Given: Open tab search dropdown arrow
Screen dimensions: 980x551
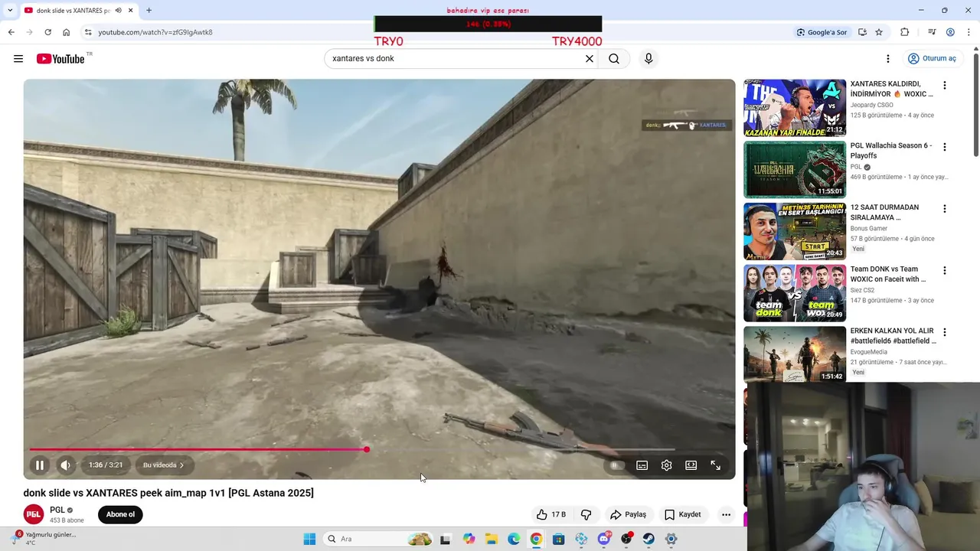Looking at the screenshot, I should [10, 10].
